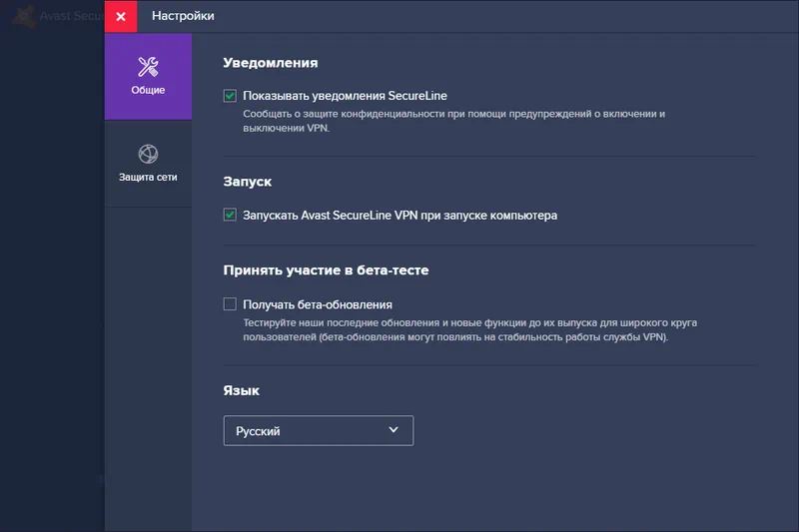Select the Общие tab label
Screen dimensions: 799x532
pos(148,90)
